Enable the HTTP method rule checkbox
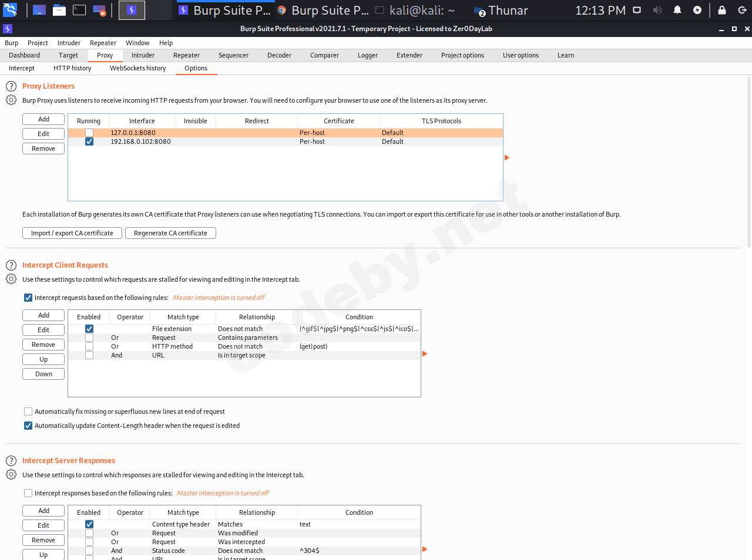The image size is (752, 560). pyautogui.click(x=89, y=346)
